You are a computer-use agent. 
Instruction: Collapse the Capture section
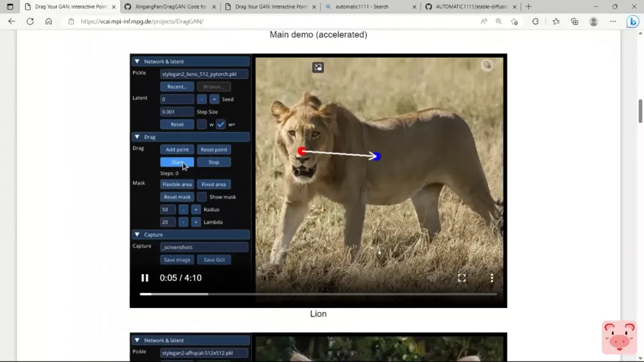click(137, 235)
